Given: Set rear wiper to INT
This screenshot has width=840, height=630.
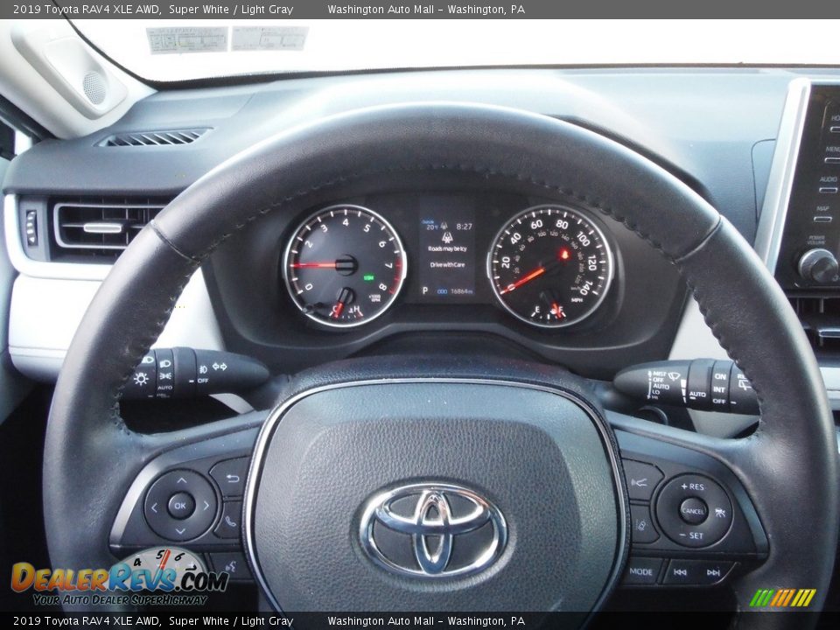Looking at the screenshot, I should click(719, 389).
